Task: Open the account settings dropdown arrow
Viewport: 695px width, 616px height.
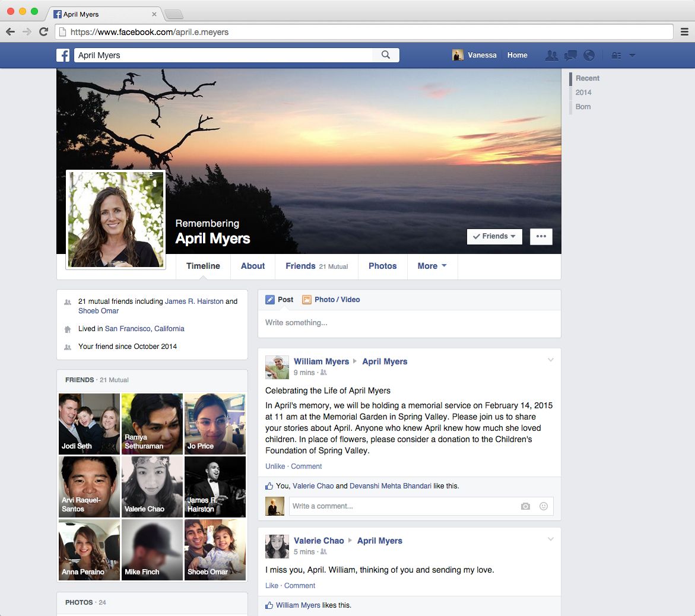Action: point(632,55)
